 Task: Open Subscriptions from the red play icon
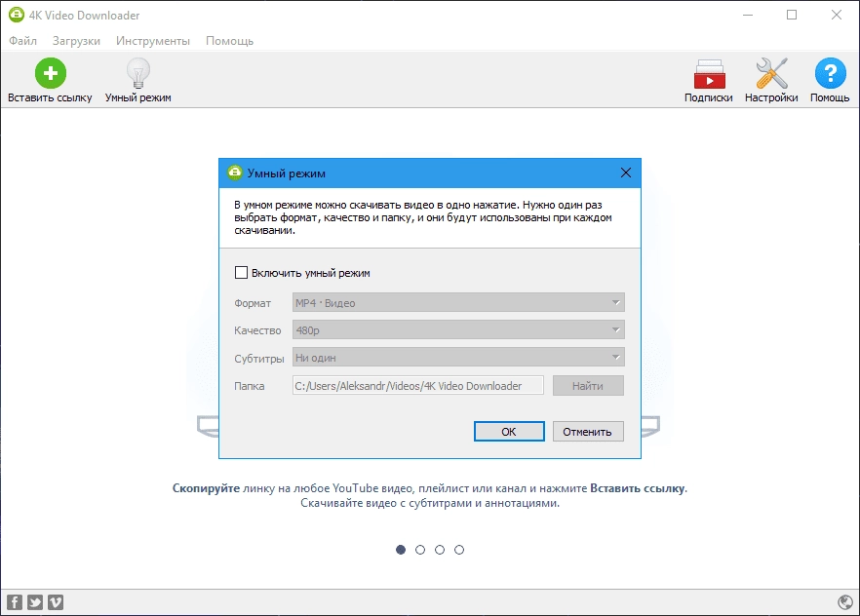tap(709, 74)
